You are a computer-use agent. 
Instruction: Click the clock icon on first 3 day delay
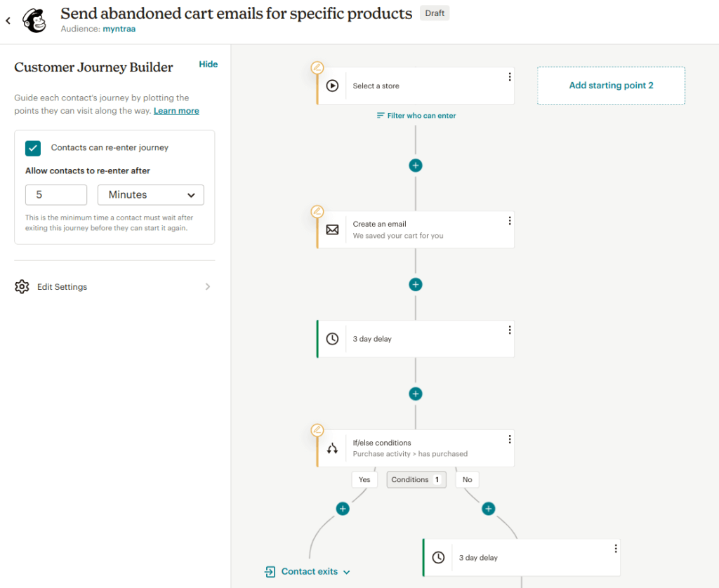332,339
